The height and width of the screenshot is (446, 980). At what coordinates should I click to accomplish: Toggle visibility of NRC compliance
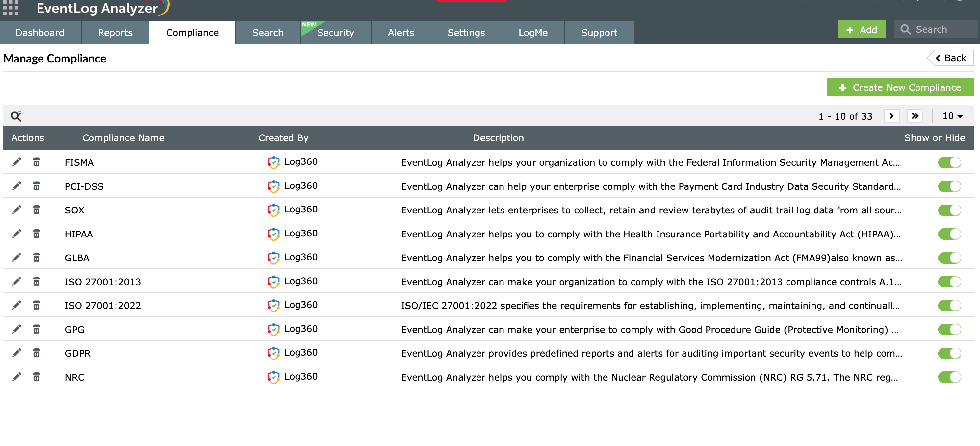pyautogui.click(x=949, y=378)
